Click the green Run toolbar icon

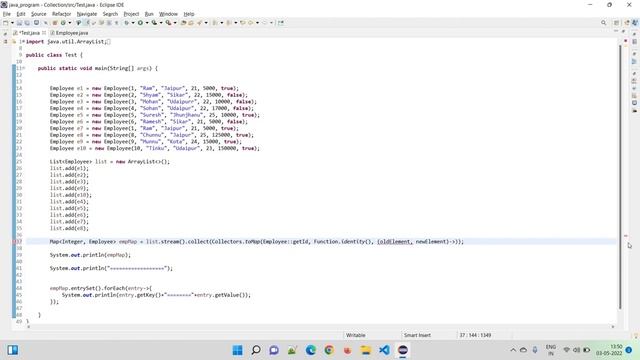click(x=140, y=23)
